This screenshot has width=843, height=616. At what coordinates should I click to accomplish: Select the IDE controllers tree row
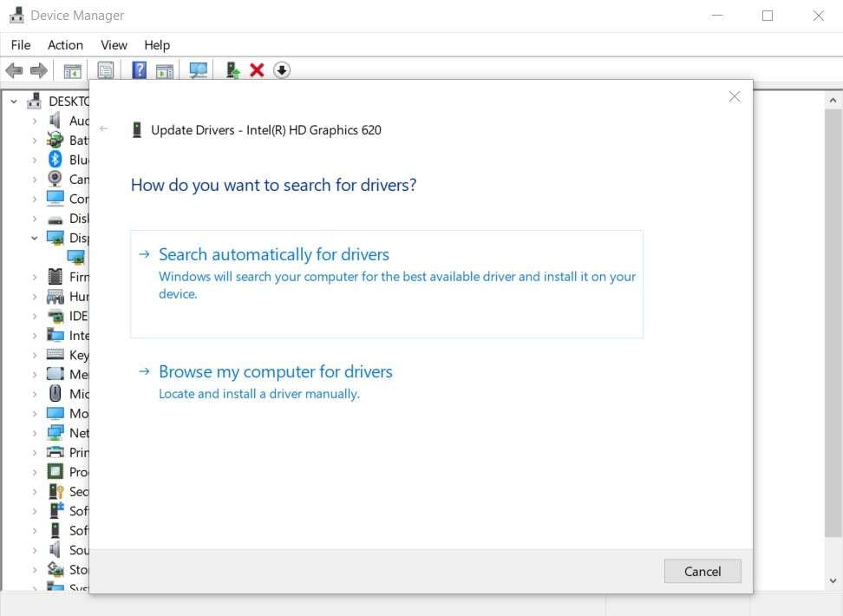click(67, 316)
